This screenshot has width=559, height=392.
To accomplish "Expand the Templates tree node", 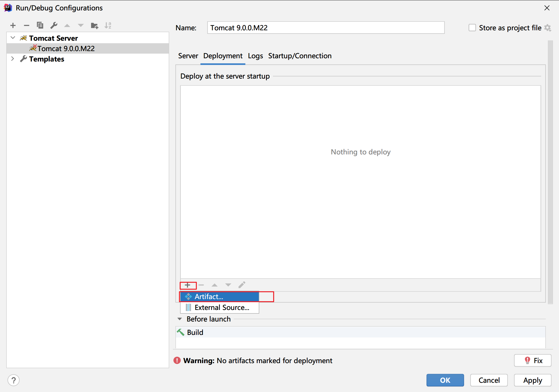I will [x=13, y=59].
